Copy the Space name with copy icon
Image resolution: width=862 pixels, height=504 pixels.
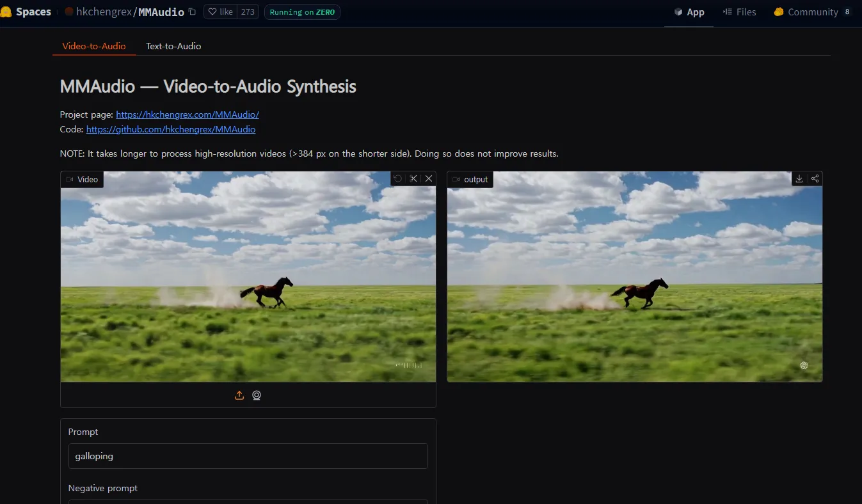click(x=192, y=12)
